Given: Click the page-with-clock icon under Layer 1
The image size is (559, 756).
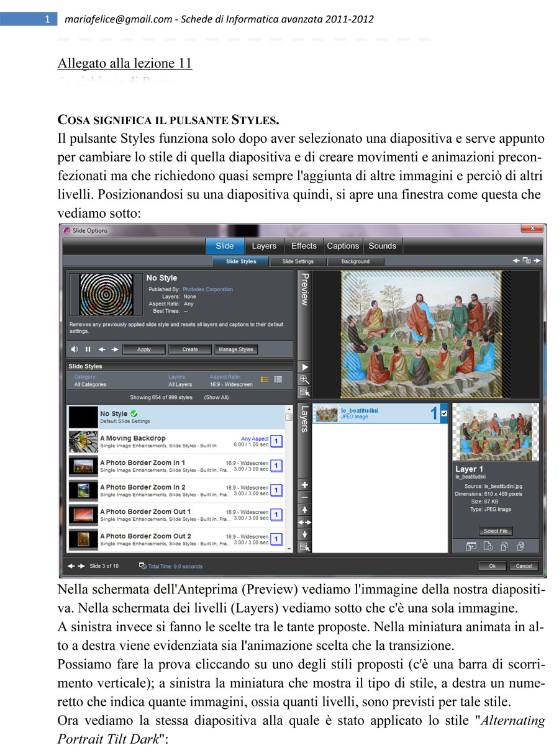Looking at the screenshot, I should tap(488, 546).
